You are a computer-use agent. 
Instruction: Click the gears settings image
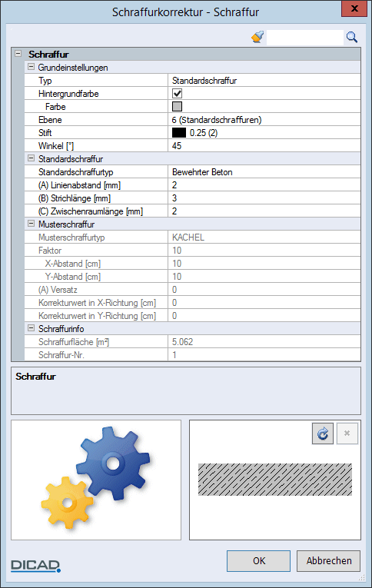pyautogui.click(x=96, y=479)
